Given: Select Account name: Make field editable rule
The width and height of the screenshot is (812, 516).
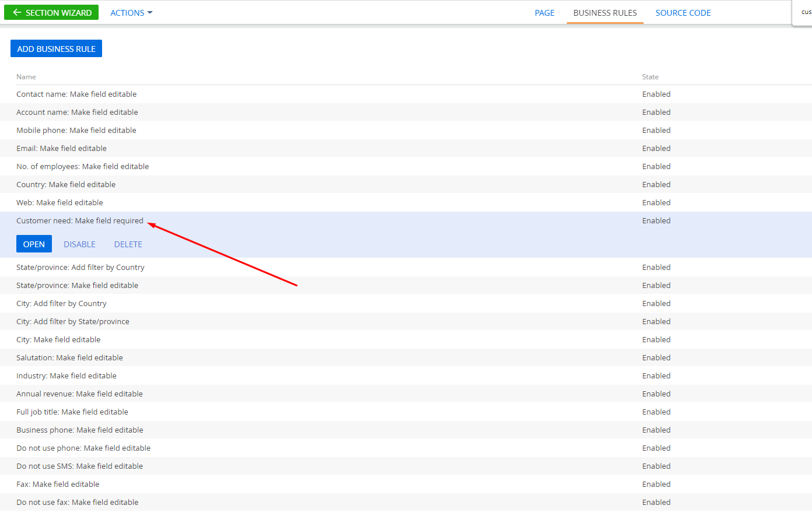Looking at the screenshot, I should pyautogui.click(x=406, y=112).
